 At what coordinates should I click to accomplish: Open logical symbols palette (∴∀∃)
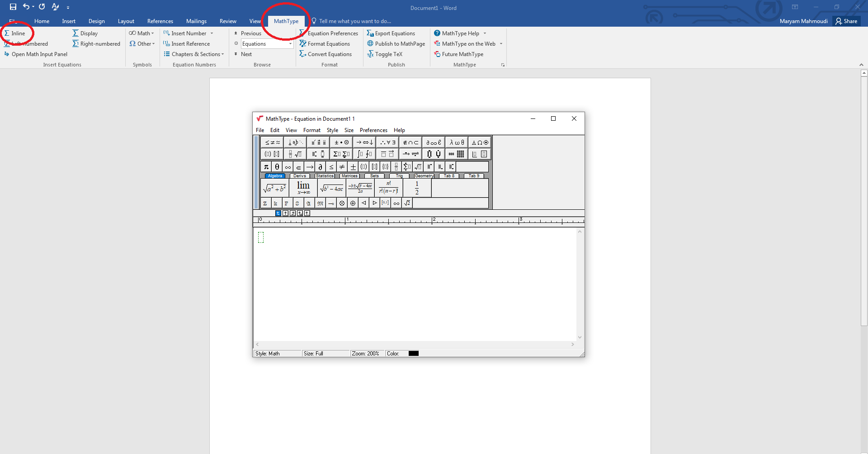387,142
